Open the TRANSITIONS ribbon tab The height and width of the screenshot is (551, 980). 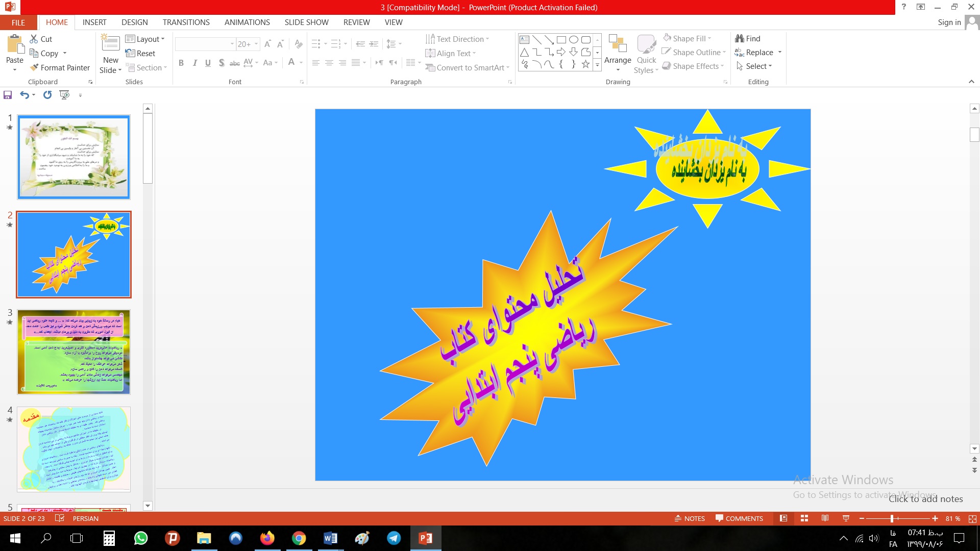(186, 22)
